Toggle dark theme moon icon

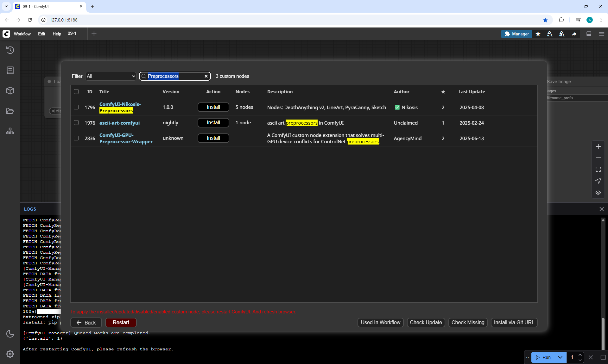tap(10, 334)
